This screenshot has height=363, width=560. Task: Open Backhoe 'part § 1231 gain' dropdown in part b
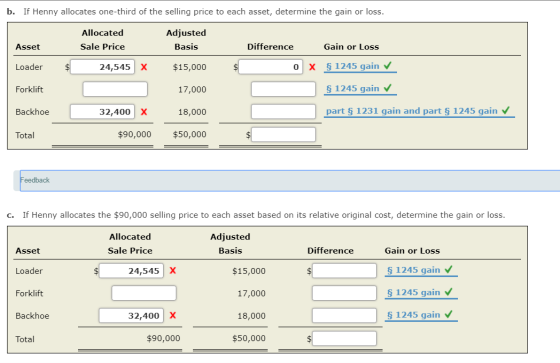point(419,111)
